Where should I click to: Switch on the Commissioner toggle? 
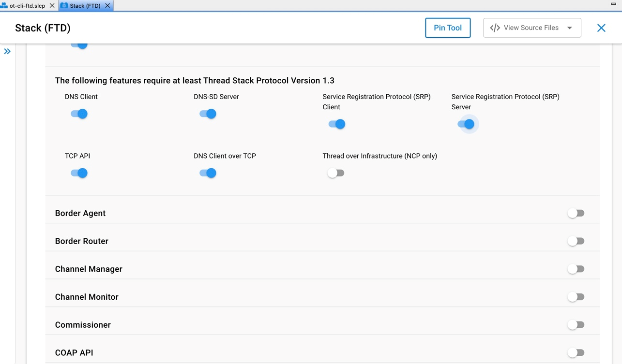coord(576,325)
